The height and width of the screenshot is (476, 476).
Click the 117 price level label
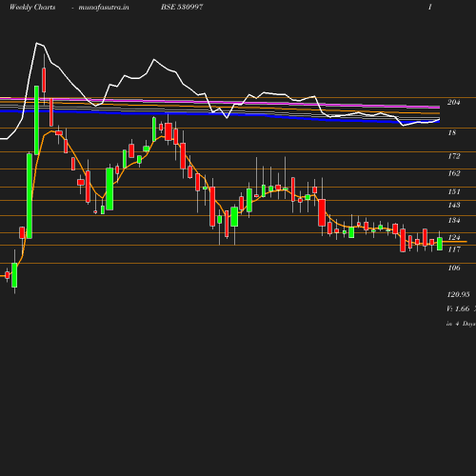click(x=454, y=249)
